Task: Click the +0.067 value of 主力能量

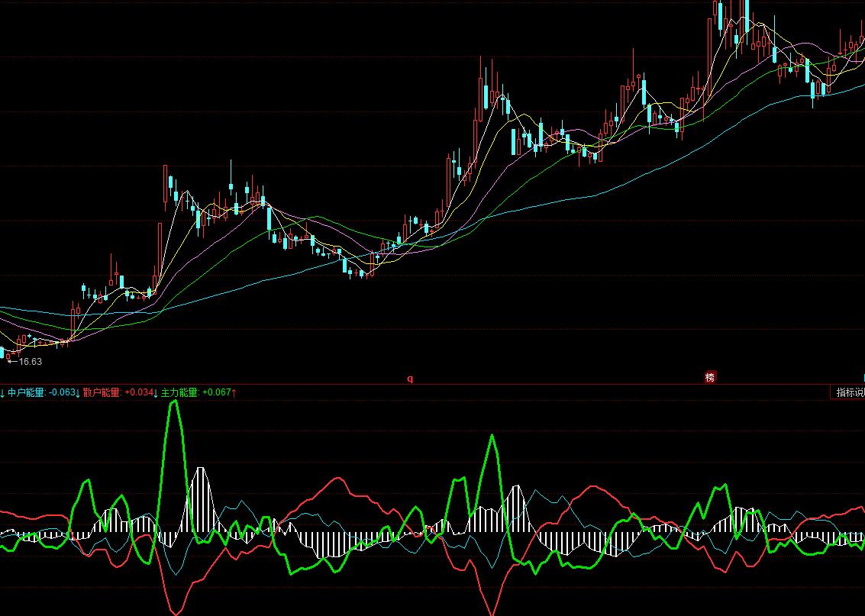Action: coord(216,393)
